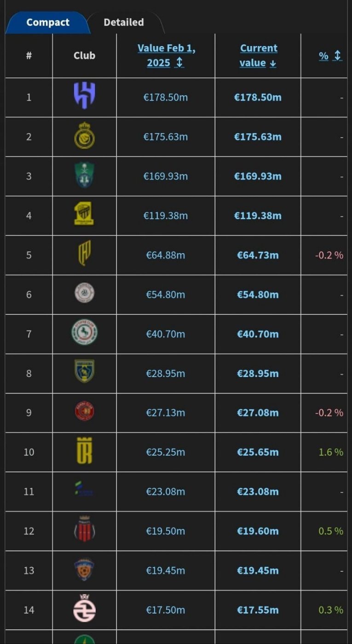
Task: Select the green shield crest in row 3
Action: (84, 176)
